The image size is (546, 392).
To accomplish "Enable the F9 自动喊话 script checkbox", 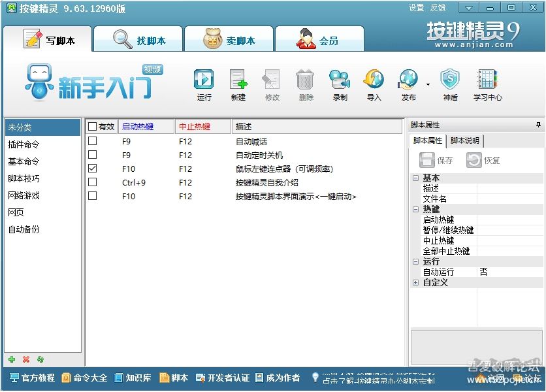I will [91, 140].
